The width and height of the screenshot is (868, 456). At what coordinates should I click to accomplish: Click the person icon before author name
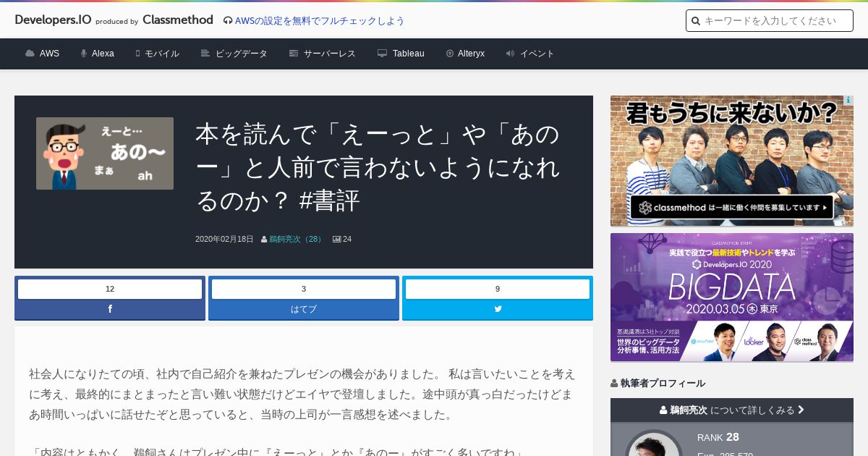click(x=264, y=240)
